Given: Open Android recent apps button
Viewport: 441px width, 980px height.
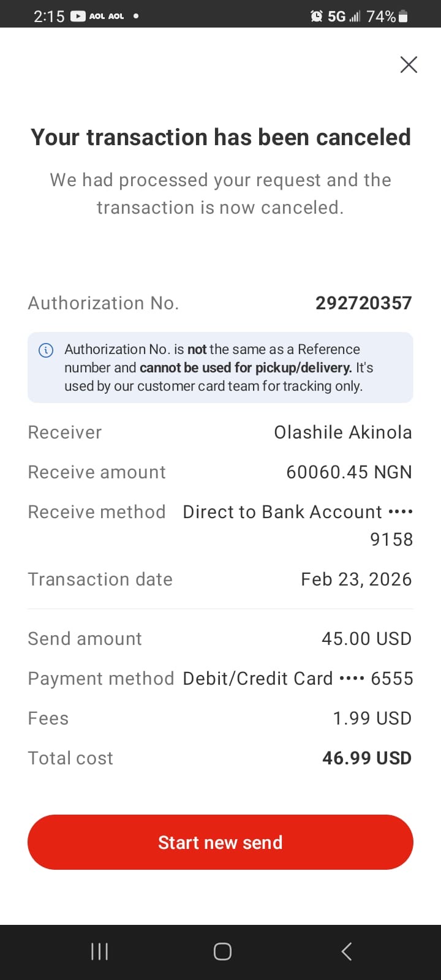Looking at the screenshot, I should click(99, 951).
